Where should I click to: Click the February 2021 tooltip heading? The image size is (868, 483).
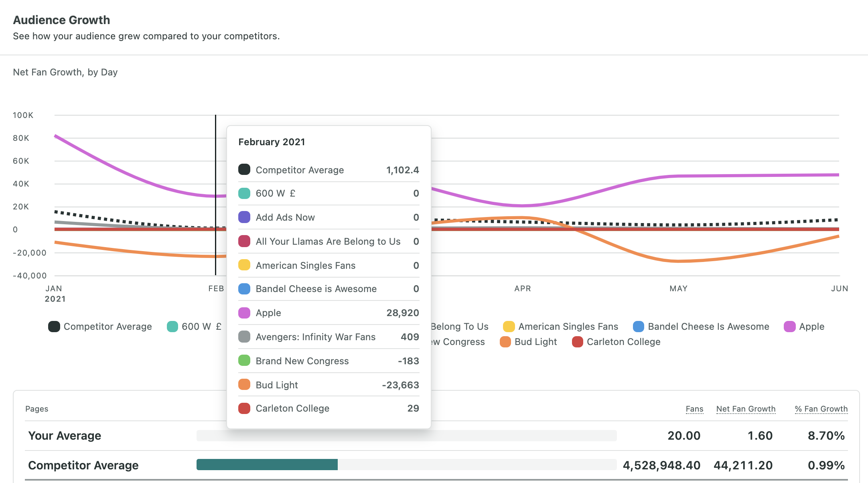point(272,142)
